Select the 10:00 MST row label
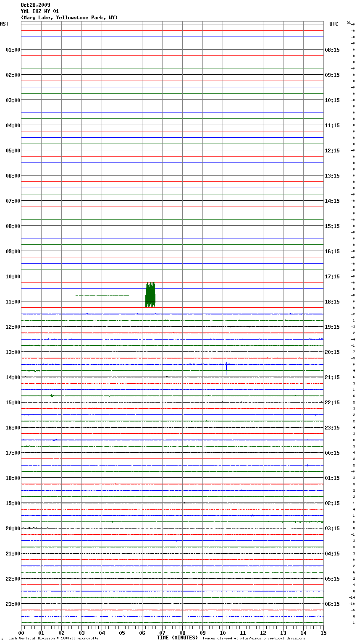Screen dimensions: 357x644 point(13,277)
